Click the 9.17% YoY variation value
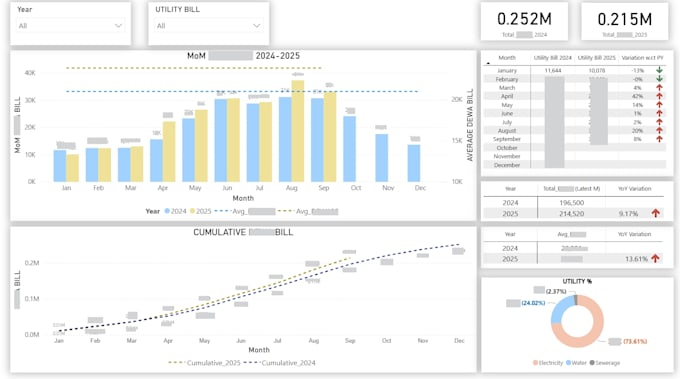 tap(628, 213)
